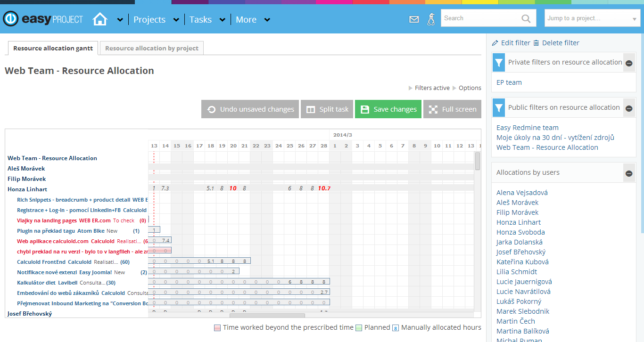Click the funnel icon of Public filters
Viewport: 644px width, 342px height.
[x=499, y=108]
